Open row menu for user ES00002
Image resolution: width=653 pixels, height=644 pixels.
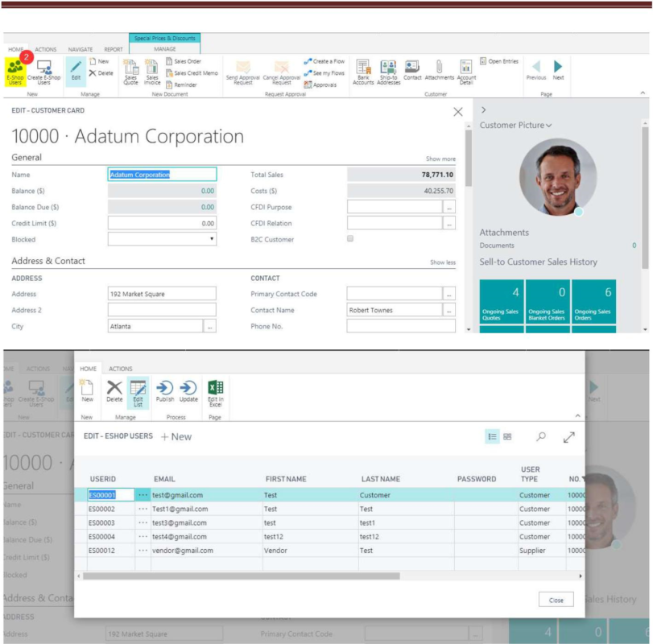pyautogui.click(x=143, y=509)
